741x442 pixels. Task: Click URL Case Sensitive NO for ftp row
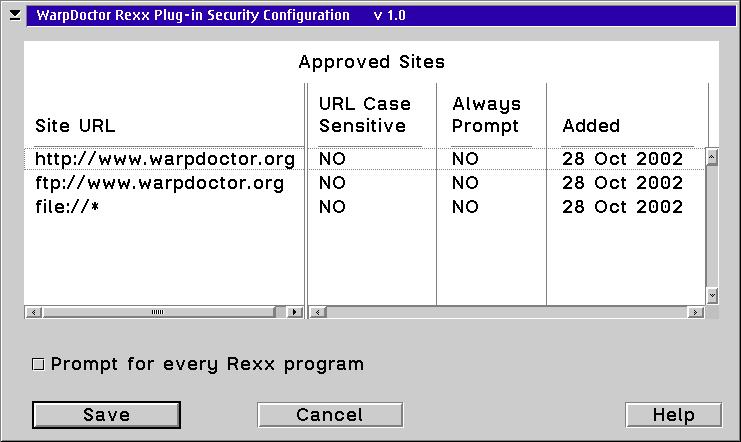[332, 183]
